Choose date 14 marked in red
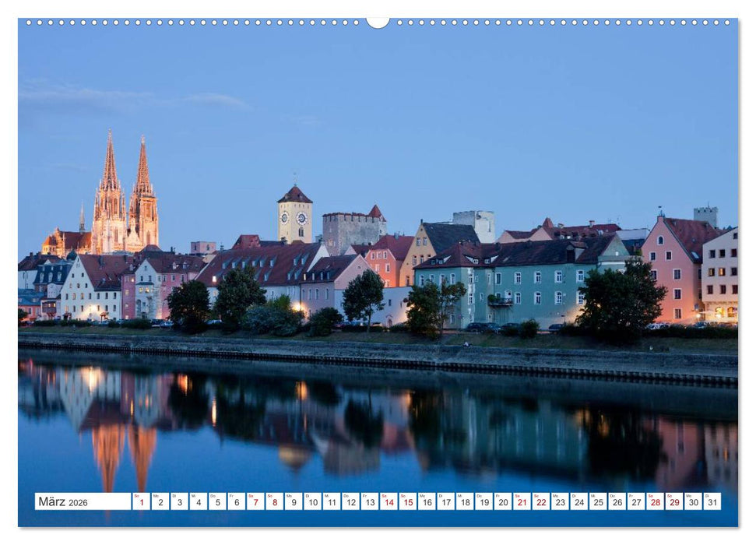The image size is (756, 545). point(388,502)
